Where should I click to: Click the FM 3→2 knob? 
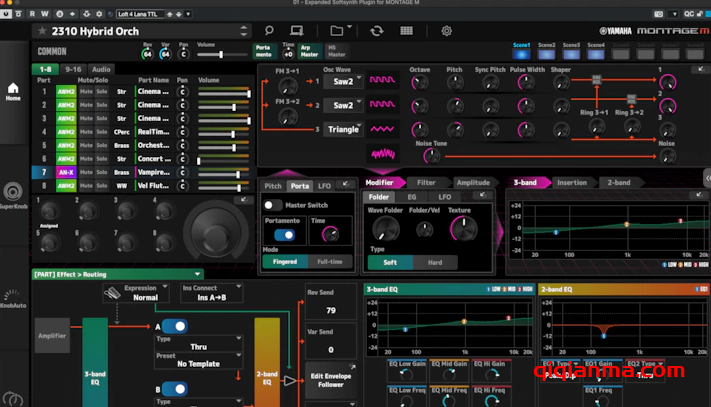[287, 116]
